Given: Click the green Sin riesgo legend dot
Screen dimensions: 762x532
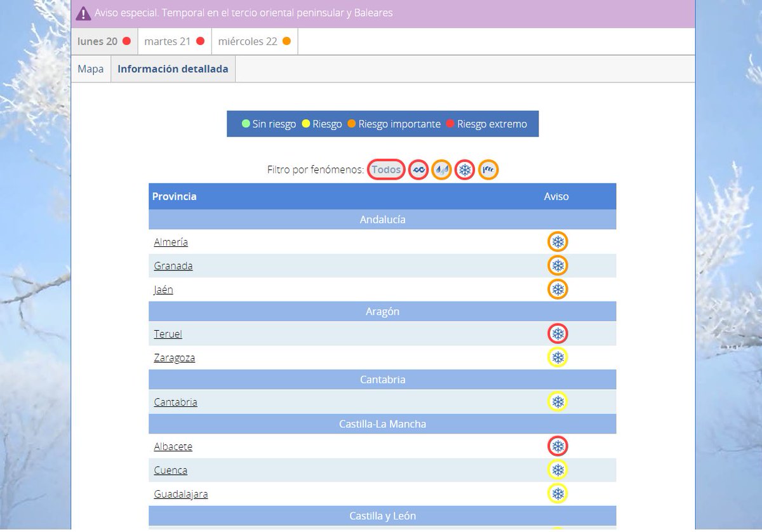Looking at the screenshot, I should coord(246,124).
